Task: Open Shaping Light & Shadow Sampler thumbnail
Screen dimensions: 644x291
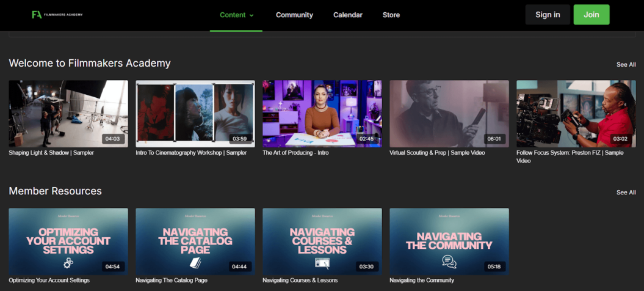Action: coord(68,114)
